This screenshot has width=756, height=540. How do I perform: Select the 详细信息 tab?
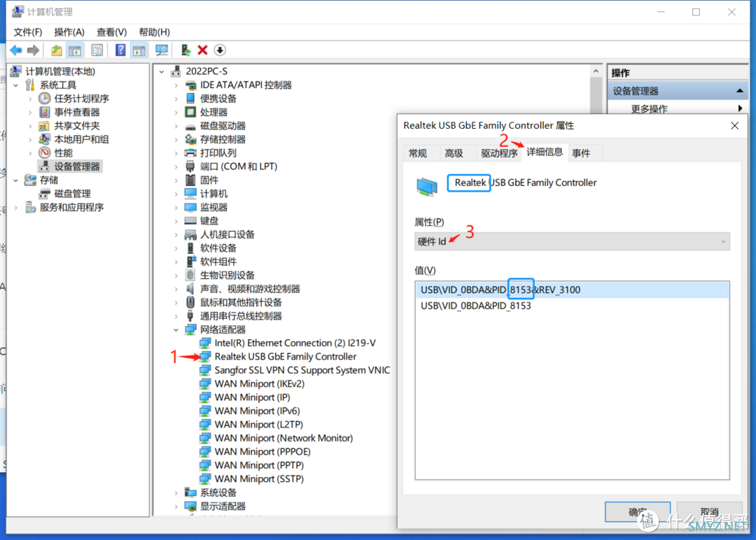545,152
